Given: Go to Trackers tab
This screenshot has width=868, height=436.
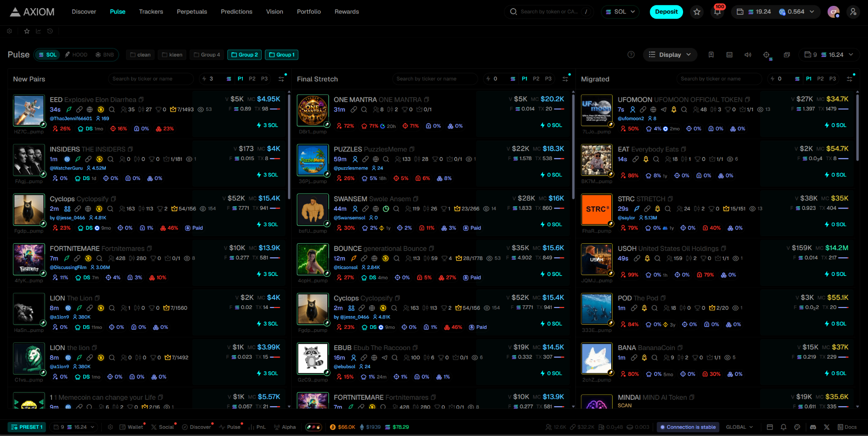Looking at the screenshot, I should coord(151,12).
